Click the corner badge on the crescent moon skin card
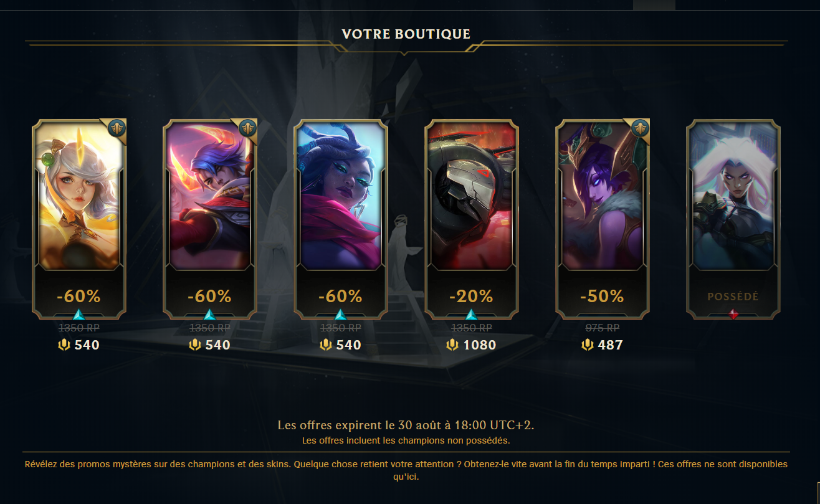The image size is (820, 504). tap(248, 128)
